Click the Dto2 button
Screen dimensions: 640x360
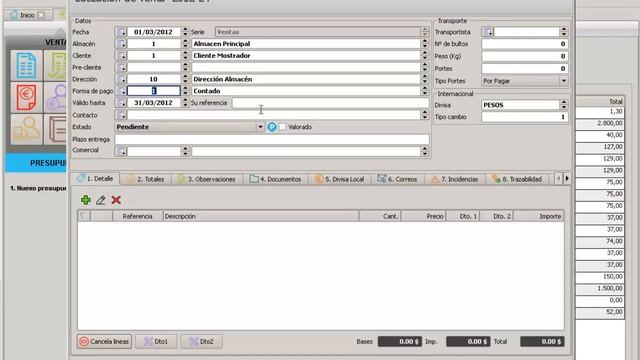202,342
